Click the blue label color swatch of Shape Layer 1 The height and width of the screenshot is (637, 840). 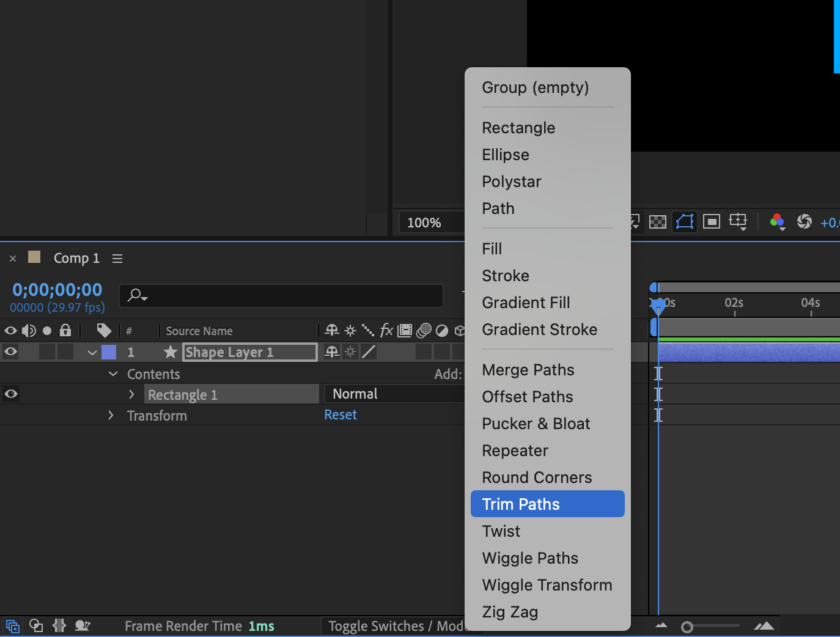tap(109, 352)
